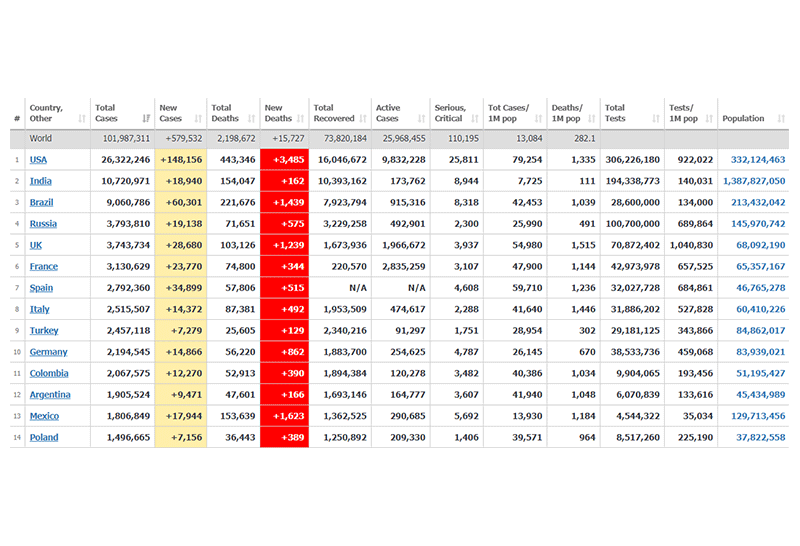Select the Poland country link
This screenshot has width=800, height=546.
44,437
